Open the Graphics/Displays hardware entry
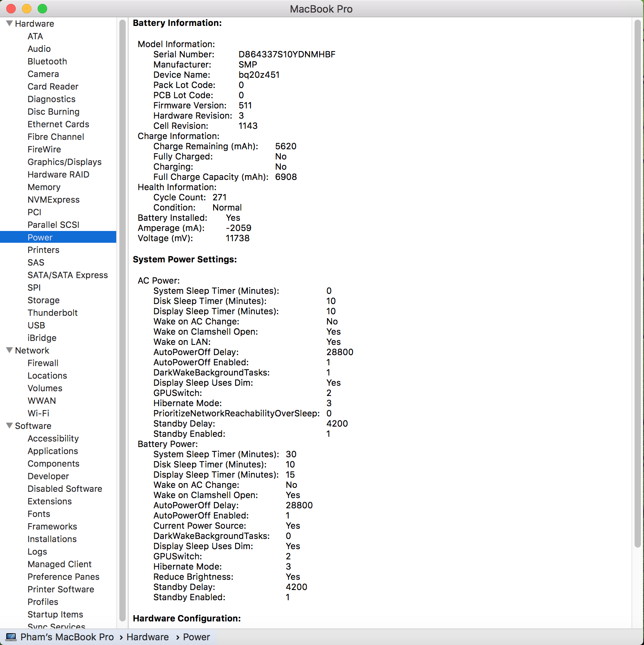 64,162
